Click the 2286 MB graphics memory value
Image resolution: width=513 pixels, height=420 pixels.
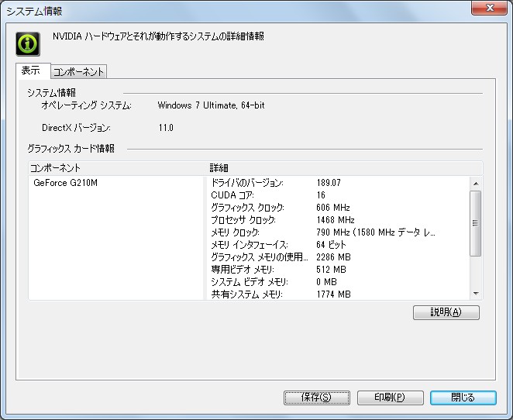(x=333, y=257)
